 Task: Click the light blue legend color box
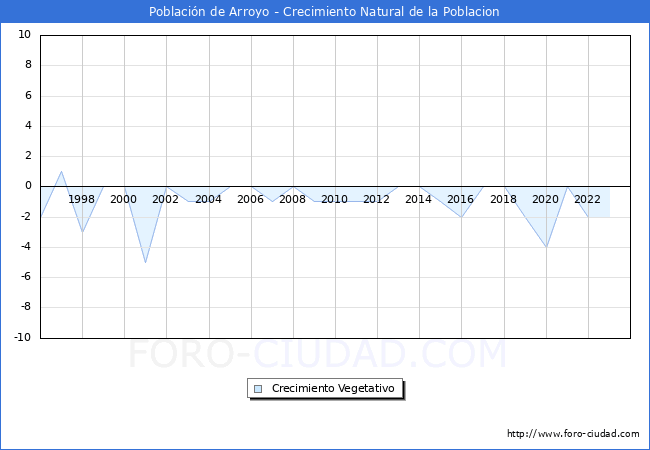[258, 389]
